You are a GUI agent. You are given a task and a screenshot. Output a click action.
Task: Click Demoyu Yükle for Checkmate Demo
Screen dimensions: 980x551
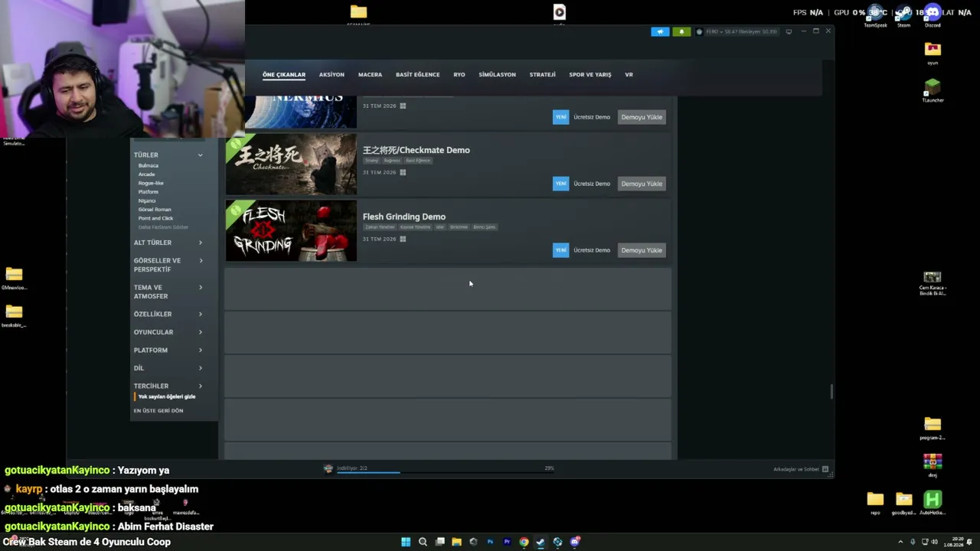(642, 184)
